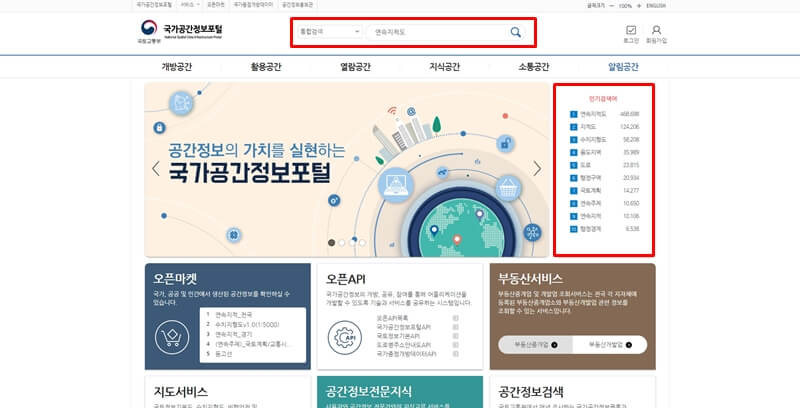Select 등고선 in 오픈마켓 list
800x408 pixels.
pyautogui.click(x=223, y=353)
